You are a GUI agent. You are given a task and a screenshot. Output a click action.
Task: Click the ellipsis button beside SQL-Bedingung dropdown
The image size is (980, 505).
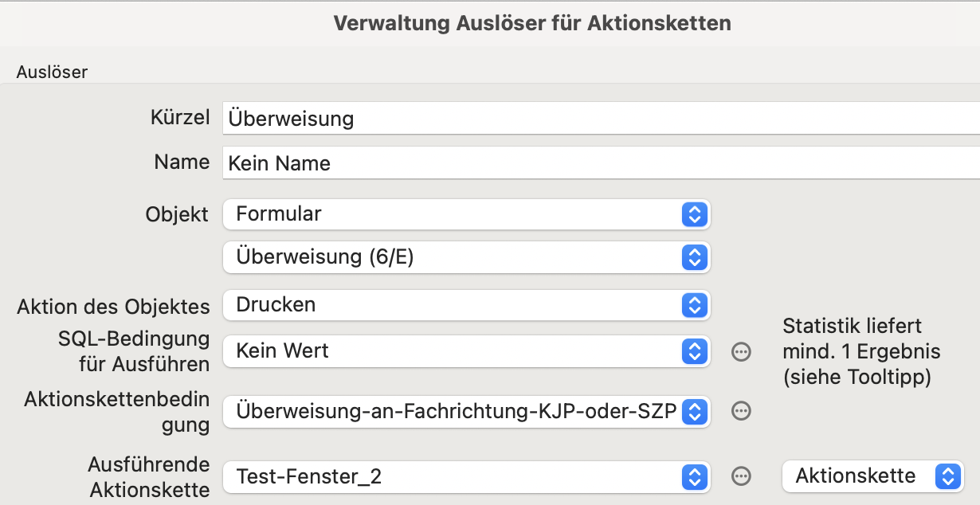coord(741,351)
